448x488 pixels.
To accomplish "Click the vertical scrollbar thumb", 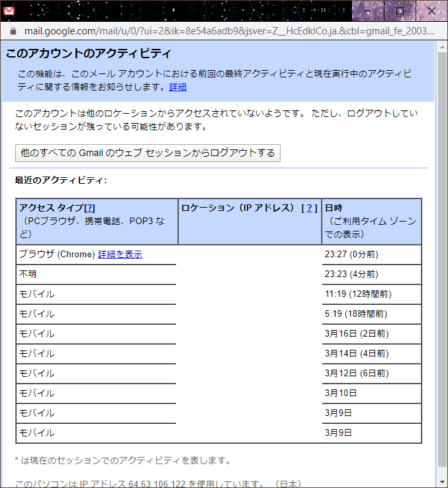I will coord(442,260).
